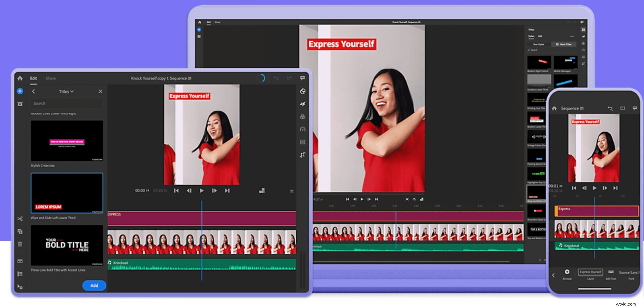
Task: Tap the Edit Text icon on phone
Action: click(611, 272)
